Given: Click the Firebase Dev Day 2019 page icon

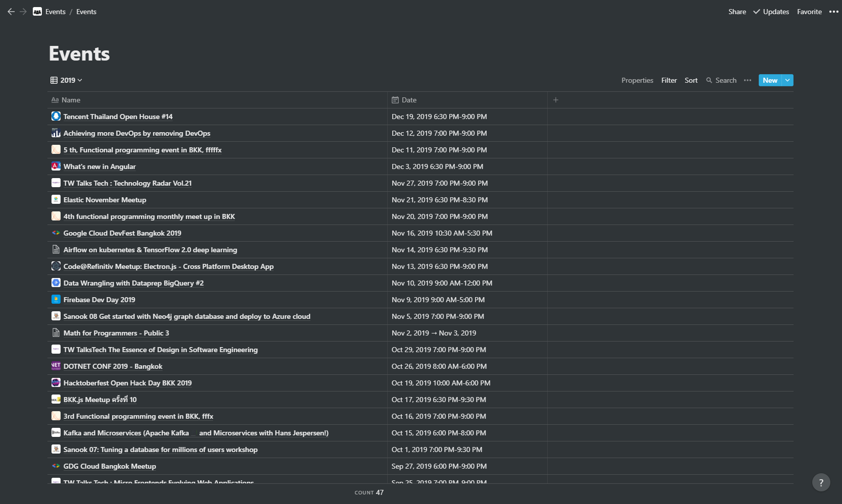Looking at the screenshot, I should (x=56, y=300).
